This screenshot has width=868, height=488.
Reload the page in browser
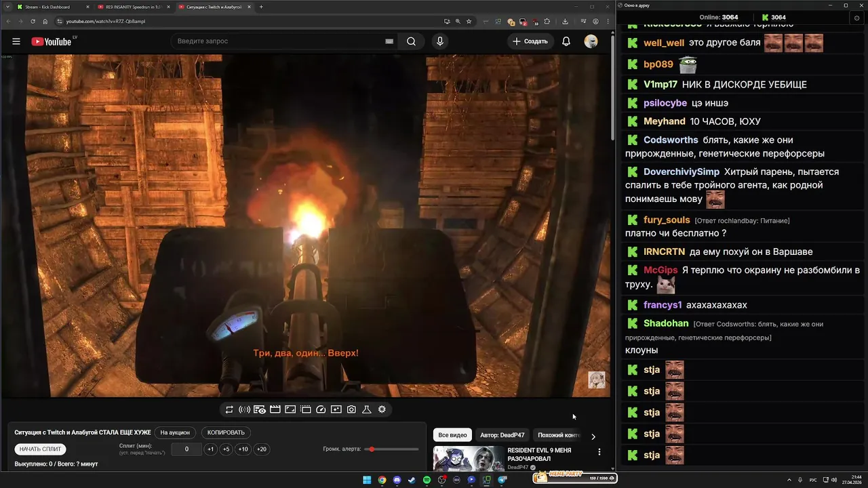(33, 21)
